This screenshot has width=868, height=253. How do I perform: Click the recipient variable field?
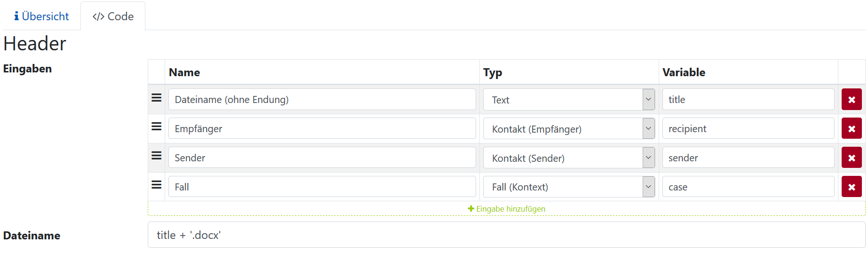[748, 128]
